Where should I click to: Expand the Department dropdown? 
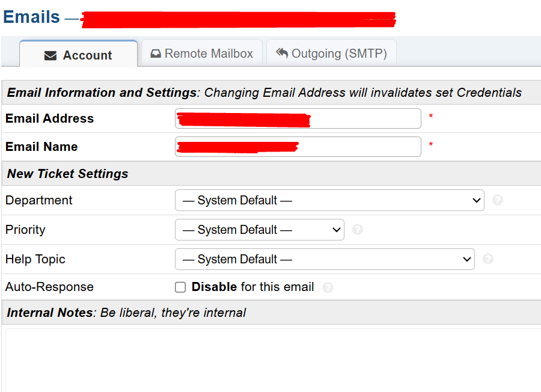[329, 200]
